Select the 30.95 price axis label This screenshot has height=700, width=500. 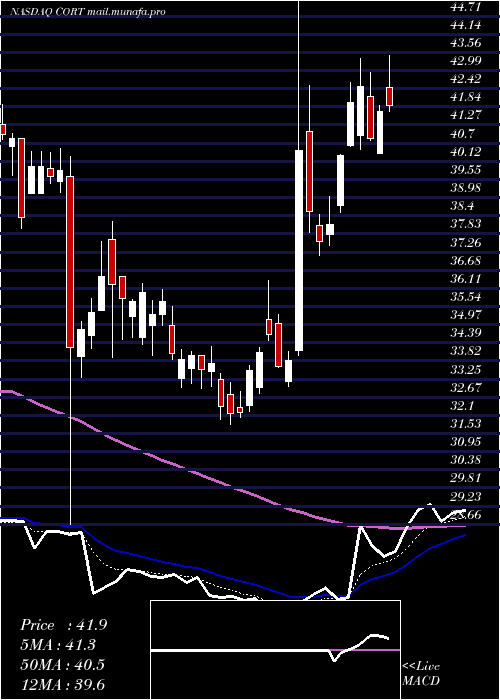pyautogui.click(x=466, y=442)
